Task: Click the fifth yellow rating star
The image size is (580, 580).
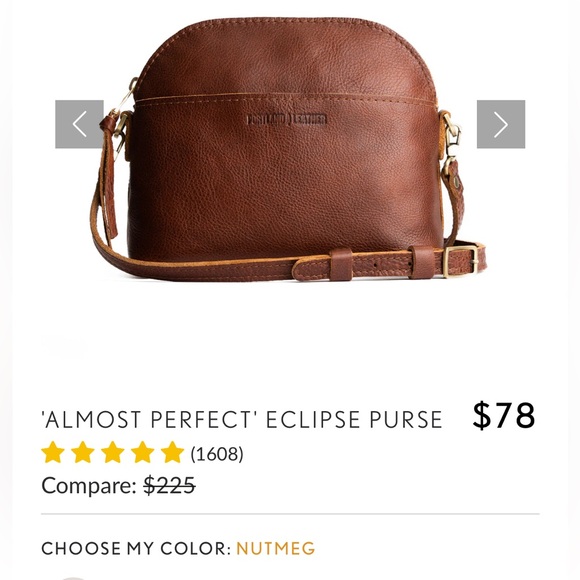Action: 172,452
